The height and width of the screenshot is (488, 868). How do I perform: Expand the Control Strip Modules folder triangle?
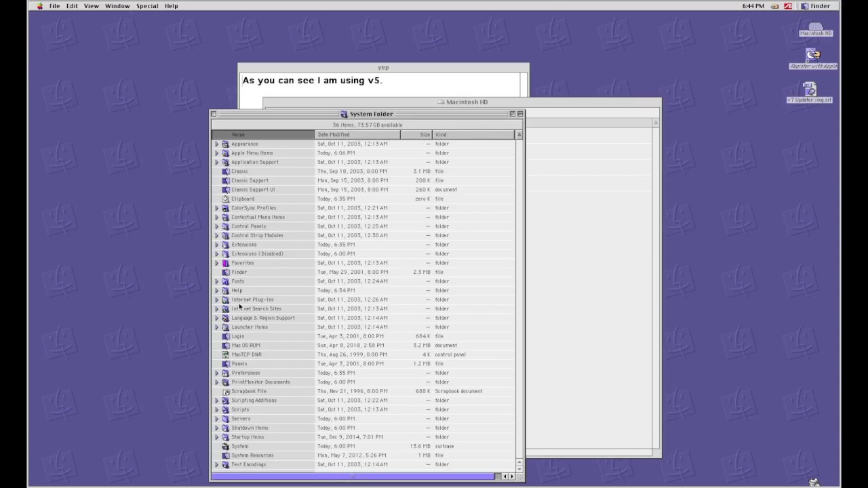click(217, 235)
